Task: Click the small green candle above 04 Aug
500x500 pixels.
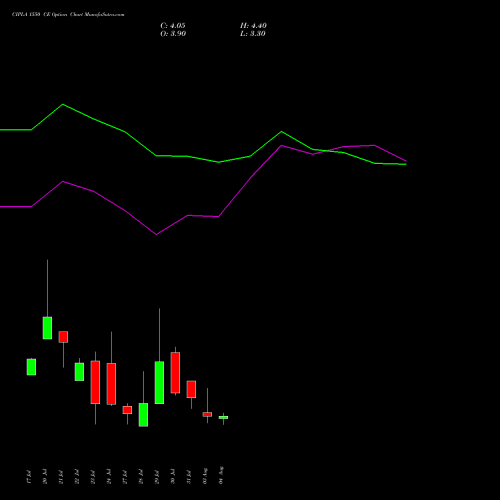Action: [x=223, y=417]
